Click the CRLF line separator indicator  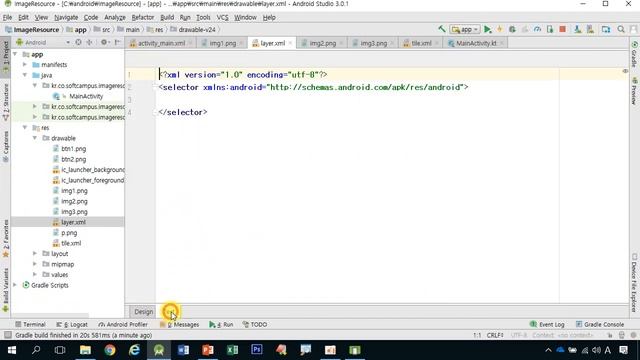click(495, 335)
